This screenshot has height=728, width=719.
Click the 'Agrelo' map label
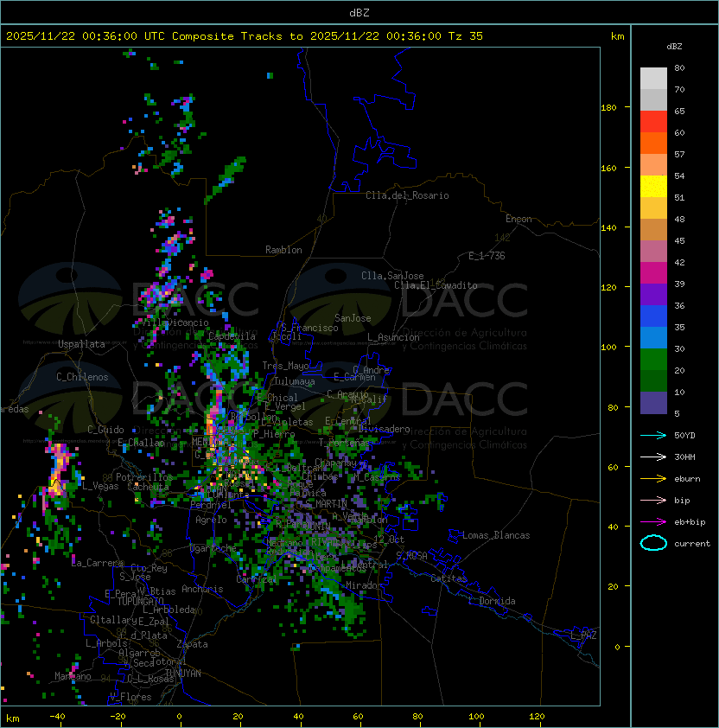[x=211, y=520]
